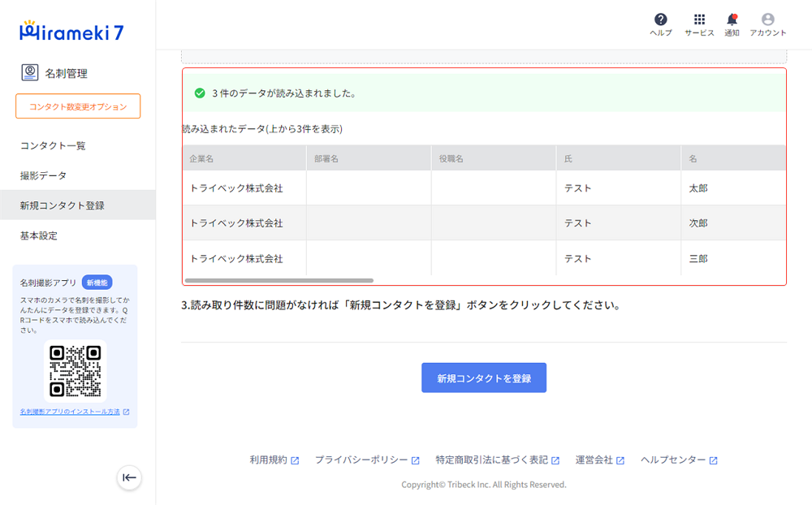Image resolution: width=812 pixels, height=505 pixels.
Task: Select company cell in the 三郎 row
Action: tap(244, 258)
